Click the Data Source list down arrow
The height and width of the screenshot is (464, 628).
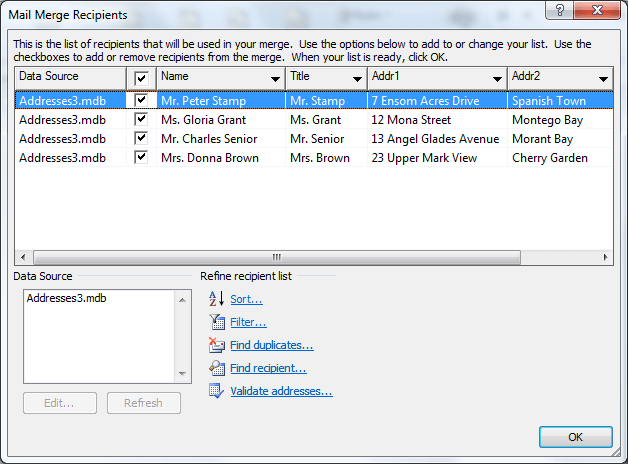click(182, 374)
